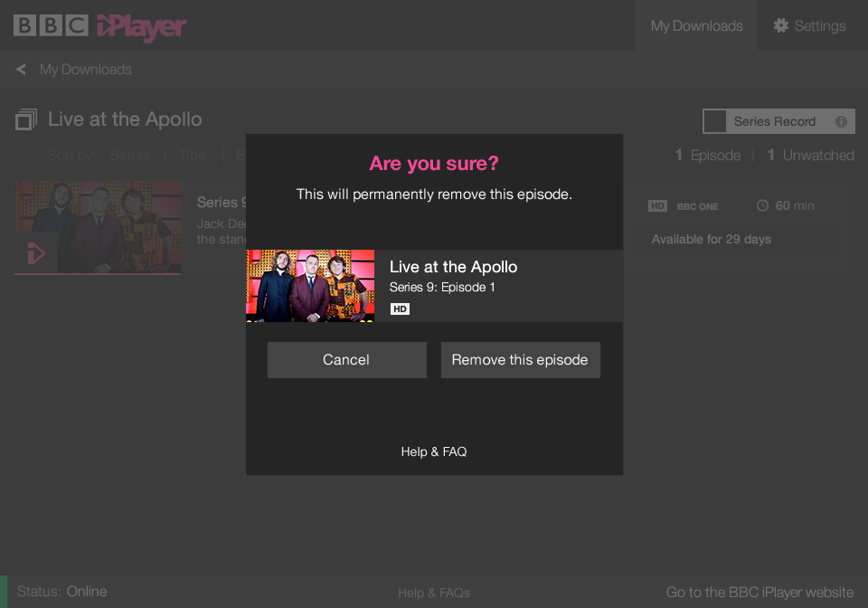Image resolution: width=868 pixels, height=608 pixels.
Task: Click the 'Live at the Apollo' page heading
Action: 125,119
